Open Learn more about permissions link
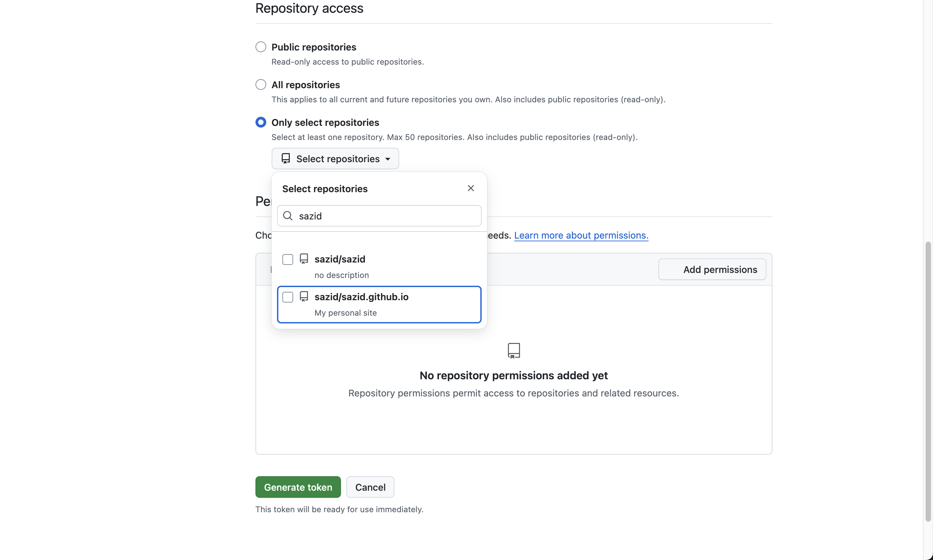The width and height of the screenshot is (933, 560). [581, 236]
